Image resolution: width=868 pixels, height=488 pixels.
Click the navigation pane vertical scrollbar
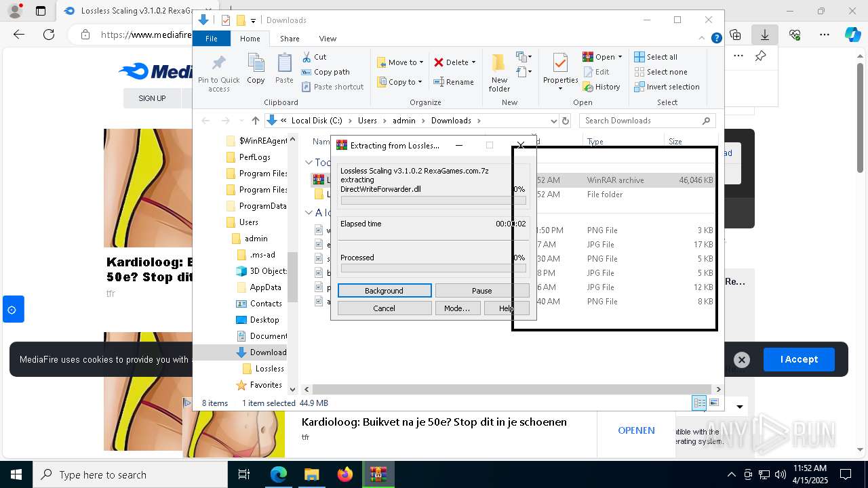tap(293, 277)
